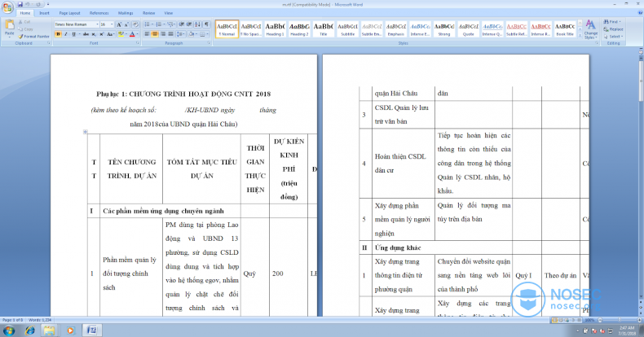Image resolution: width=644 pixels, height=337 pixels.
Task: Toggle show paragraph marks
Action: [x=206, y=24]
